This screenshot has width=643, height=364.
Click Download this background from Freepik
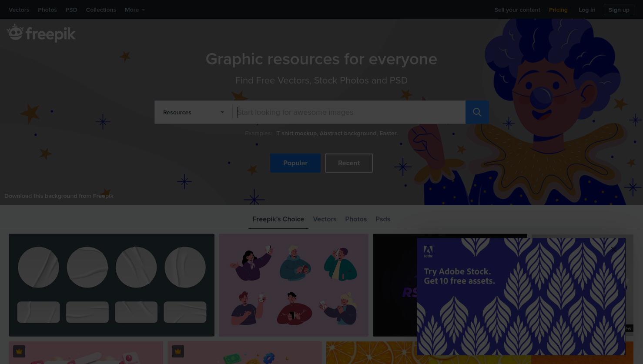click(x=59, y=196)
